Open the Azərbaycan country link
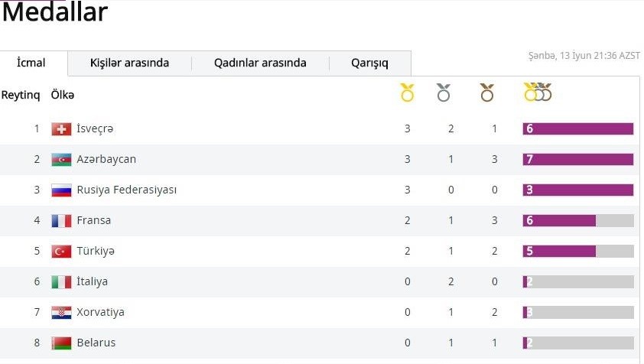The height and width of the screenshot is (364, 644). click(x=106, y=159)
